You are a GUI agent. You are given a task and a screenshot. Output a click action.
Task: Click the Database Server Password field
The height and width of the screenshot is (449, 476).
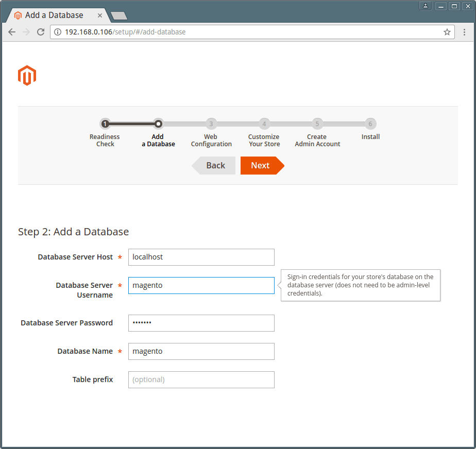[201, 323]
